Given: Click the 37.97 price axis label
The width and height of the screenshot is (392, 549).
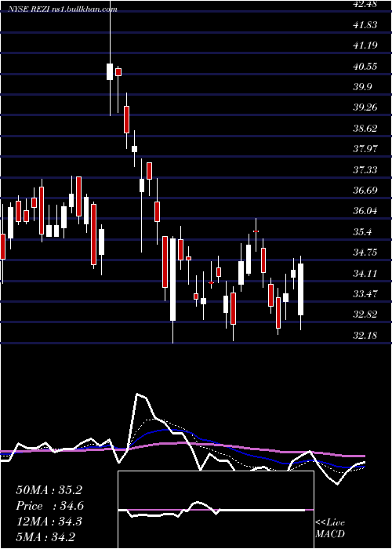Looking at the screenshot, I should coord(366,149).
